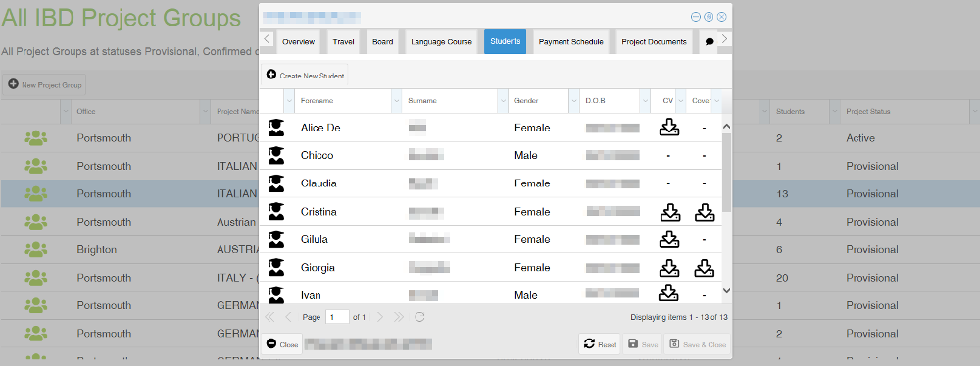The image size is (980, 366).
Task: Click the students grid vertical scrollbar thumb
Action: click(726, 172)
